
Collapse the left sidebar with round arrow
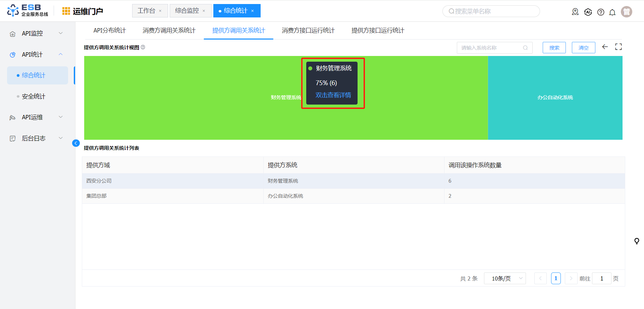click(x=76, y=143)
